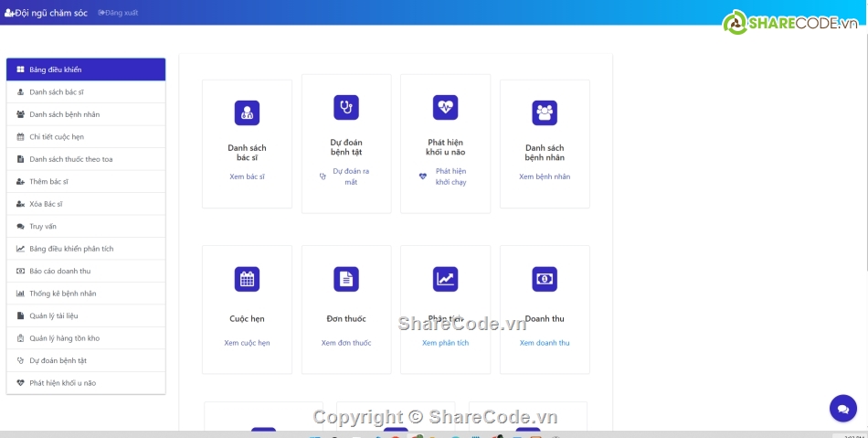Click the Dự đoán ra mắt button
Screen dimensions: 868x438
346,176
